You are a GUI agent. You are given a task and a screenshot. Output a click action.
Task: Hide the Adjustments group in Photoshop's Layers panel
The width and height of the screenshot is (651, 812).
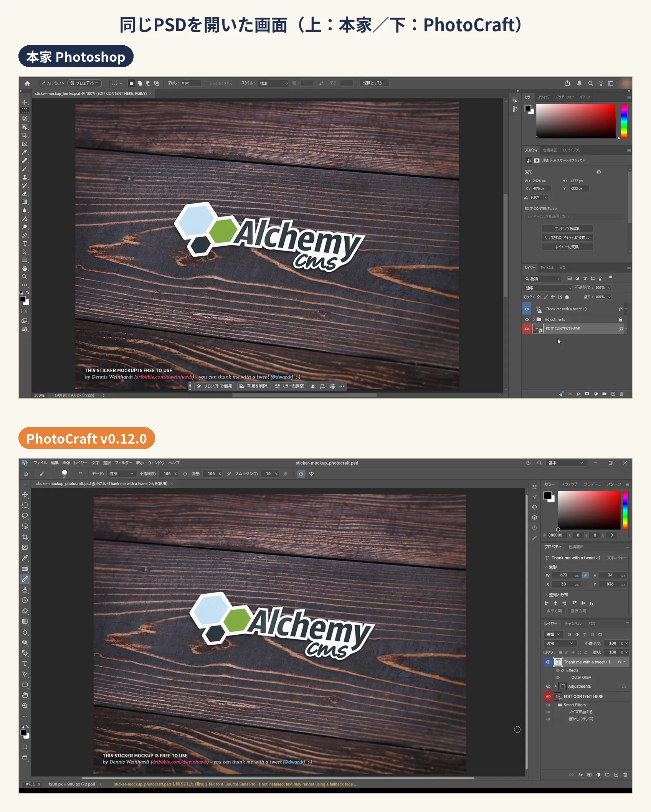click(527, 319)
